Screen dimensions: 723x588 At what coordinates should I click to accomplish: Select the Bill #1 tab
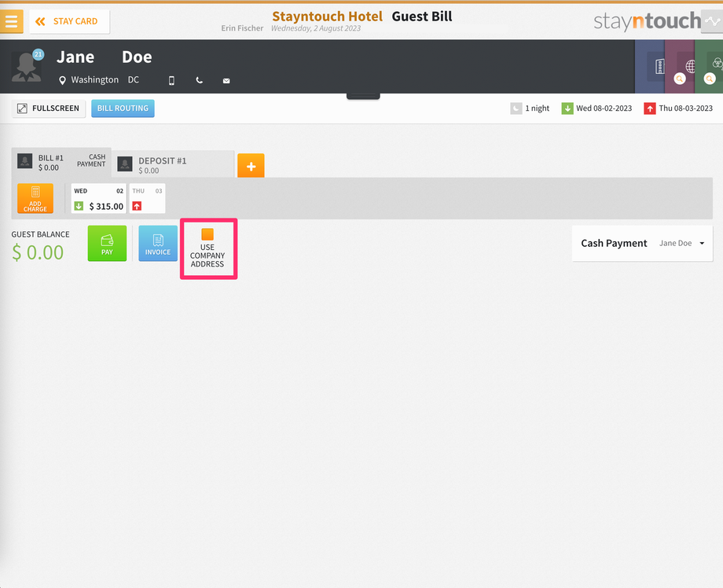tap(61, 163)
